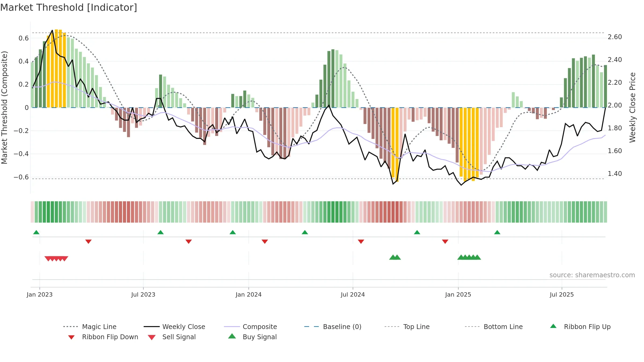The width and height of the screenshot is (644, 362).
Task: Click the Ribbon Flip Down marker just after Jan 2024
Action: click(x=265, y=242)
